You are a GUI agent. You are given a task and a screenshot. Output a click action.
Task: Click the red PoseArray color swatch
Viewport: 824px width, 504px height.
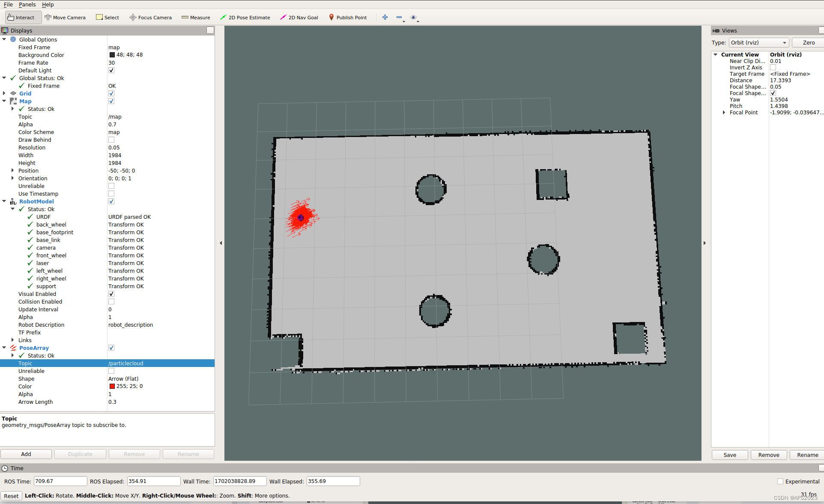pos(112,386)
